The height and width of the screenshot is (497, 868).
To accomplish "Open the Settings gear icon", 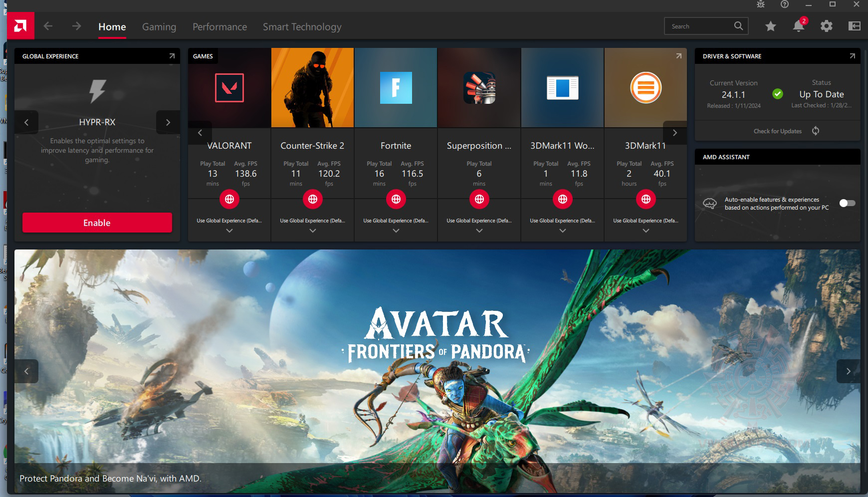I will click(x=827, y=26).
